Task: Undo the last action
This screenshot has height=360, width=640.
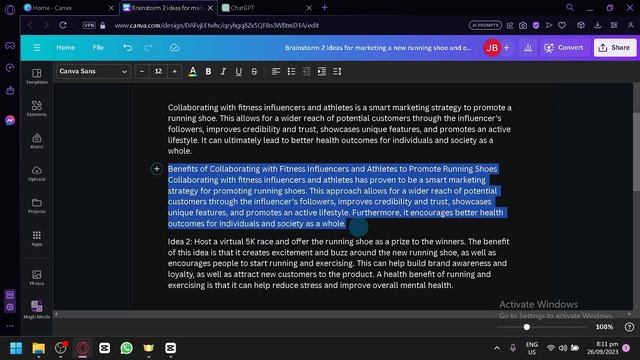Action: click(x=127, y=48)
